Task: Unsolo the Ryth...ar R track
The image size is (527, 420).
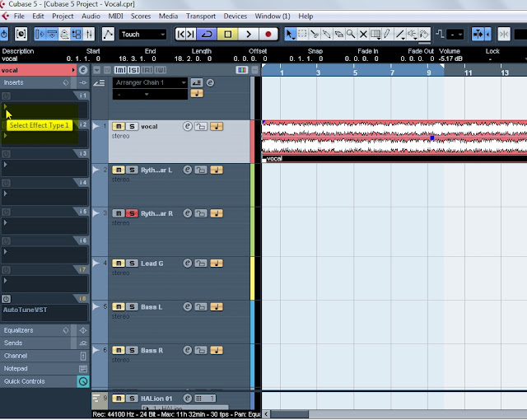Action: (x=132, y=213)
